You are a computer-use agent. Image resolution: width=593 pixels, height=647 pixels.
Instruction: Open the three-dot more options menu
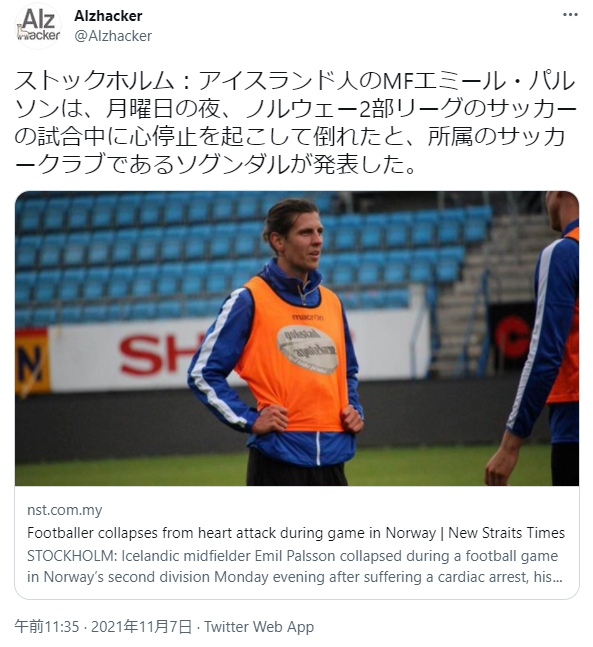(x=570, y=15)
